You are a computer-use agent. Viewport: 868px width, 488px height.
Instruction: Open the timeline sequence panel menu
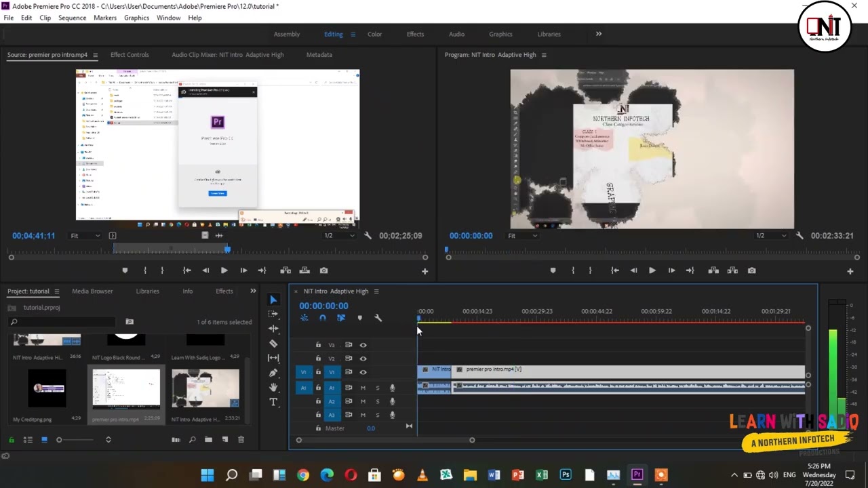pos(376,291)
